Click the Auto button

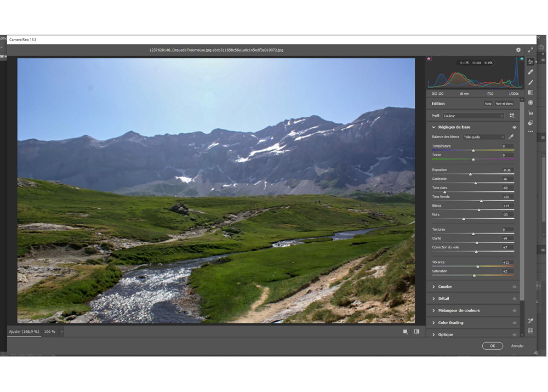pyautogui.click(x=488, y=104)
